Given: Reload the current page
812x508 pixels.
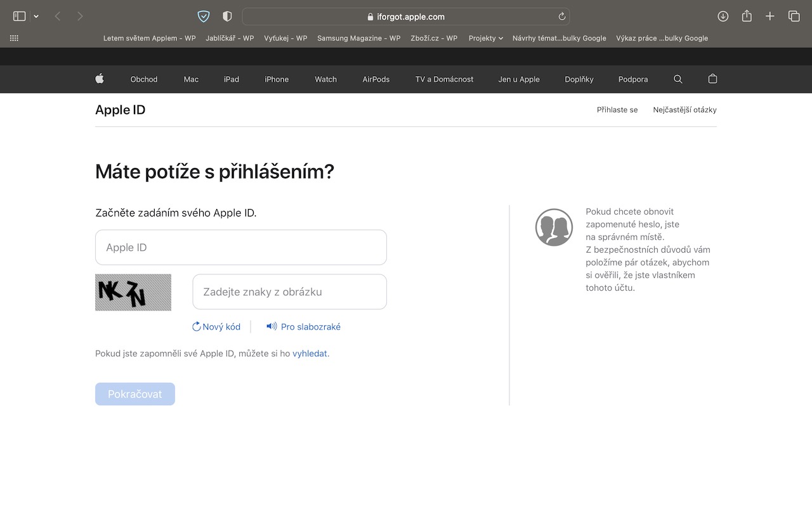Looking at the screenshot, I should [561, 17].
